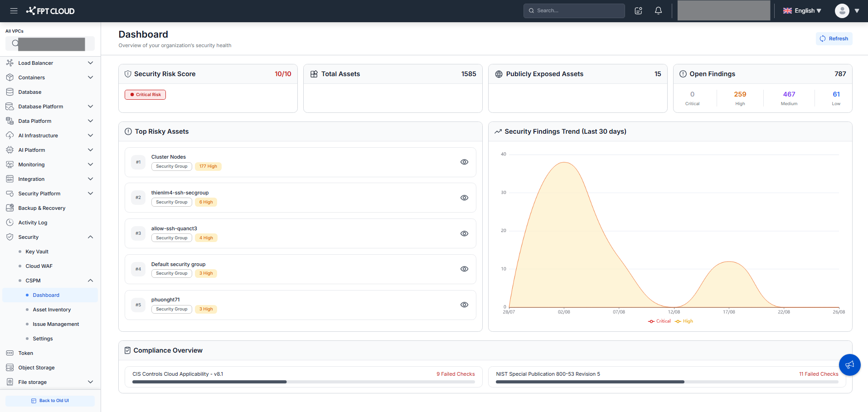Viewport: 868px width, 412px height.
Task: Toggle the Critical series in chart legend
Action: pos(659,321)
